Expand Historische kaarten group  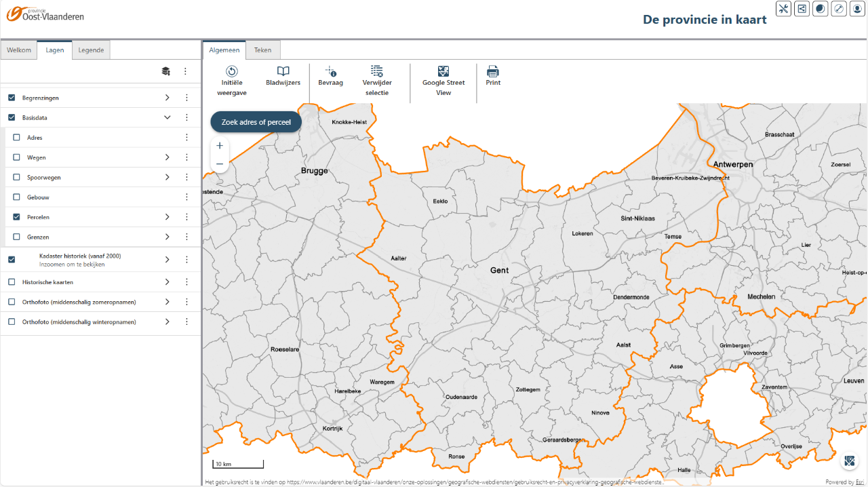pyautogui.click(x=167, y=282)
